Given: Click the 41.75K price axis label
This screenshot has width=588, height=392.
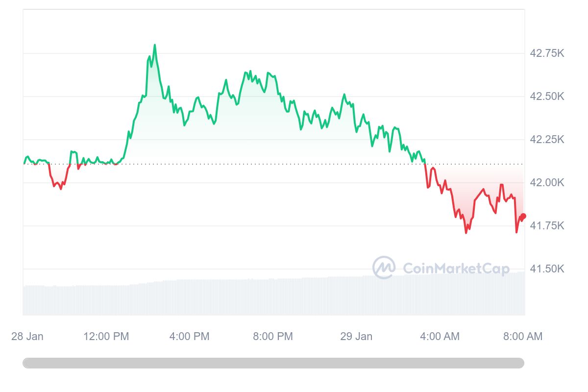Looking at the screenshot, I should (x=547, y=226).
